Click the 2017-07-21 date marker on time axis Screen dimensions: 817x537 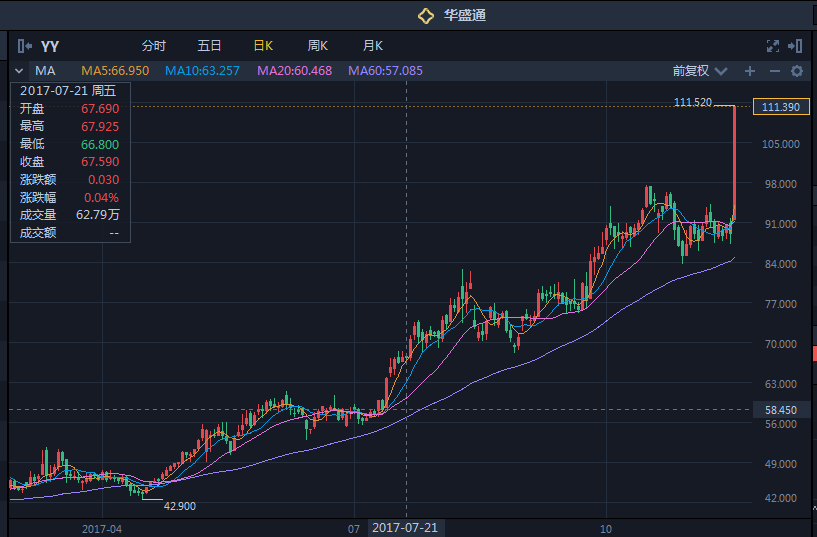[406, 527]
